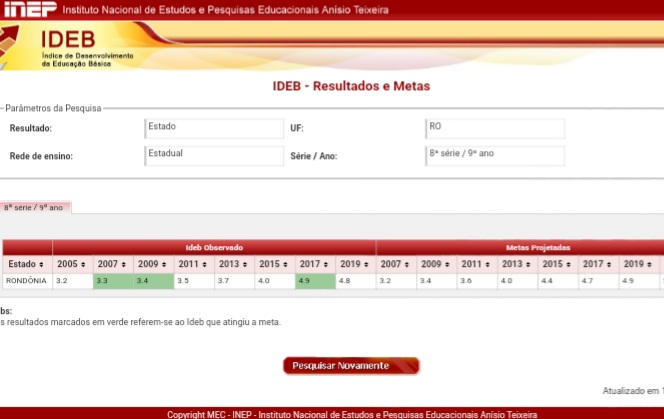The height and width of the screenshot is (419, 664).
Task: Sort table by the Estado column
Action: coord(26,264)
